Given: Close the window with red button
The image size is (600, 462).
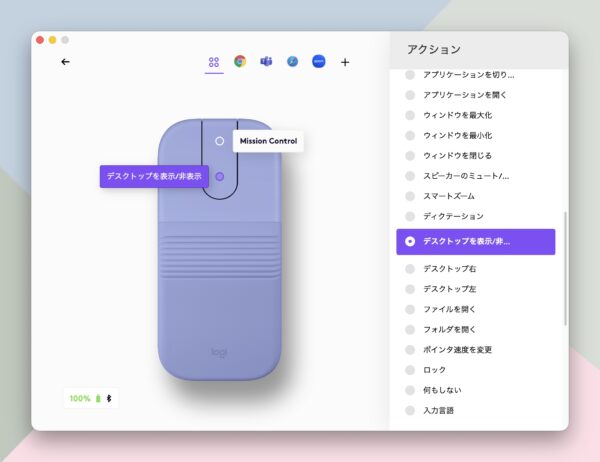Looking at the screenshot, I should [x=40, y=40].
